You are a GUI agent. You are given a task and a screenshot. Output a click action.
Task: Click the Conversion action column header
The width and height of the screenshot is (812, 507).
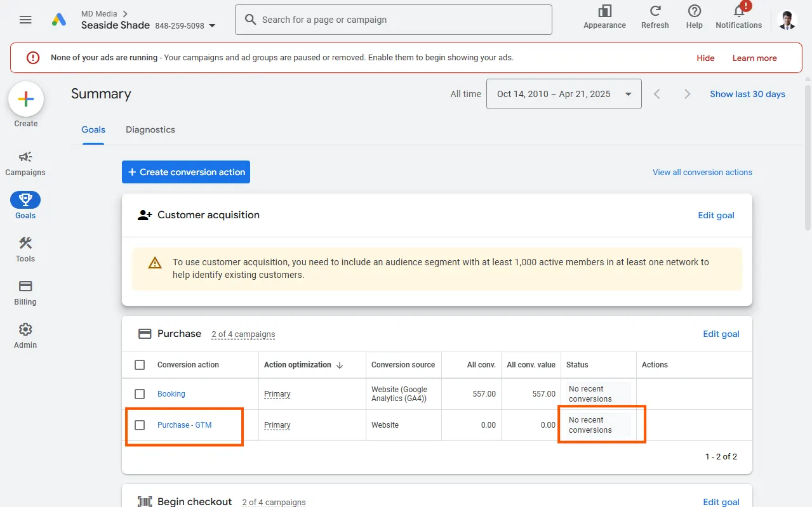coord(188,365)
